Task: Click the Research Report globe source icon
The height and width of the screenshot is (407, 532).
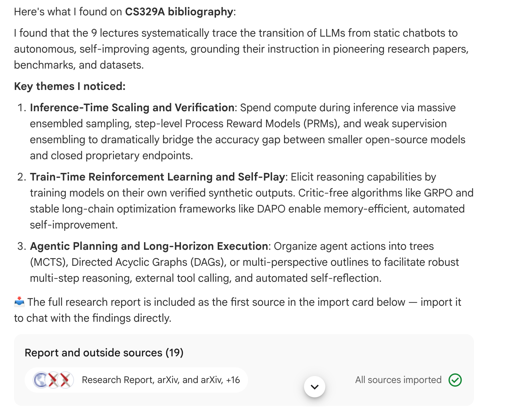Action: click(41, 380)
